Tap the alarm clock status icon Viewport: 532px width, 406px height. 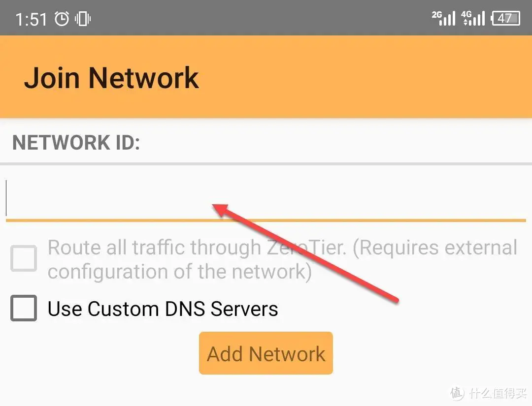[62, 19]
